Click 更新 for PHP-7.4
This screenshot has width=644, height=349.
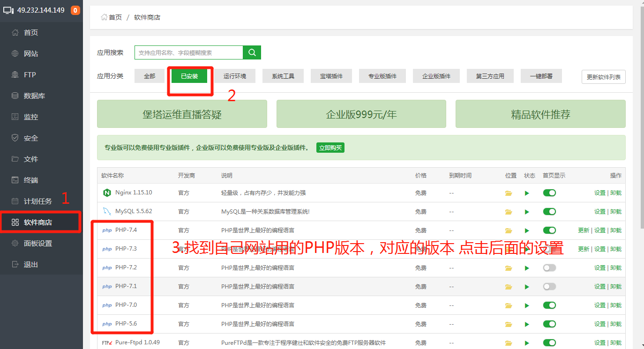pos(584,230)
